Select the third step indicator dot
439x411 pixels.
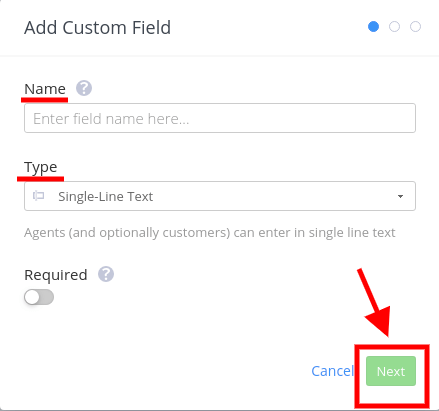tap(415, 27)
